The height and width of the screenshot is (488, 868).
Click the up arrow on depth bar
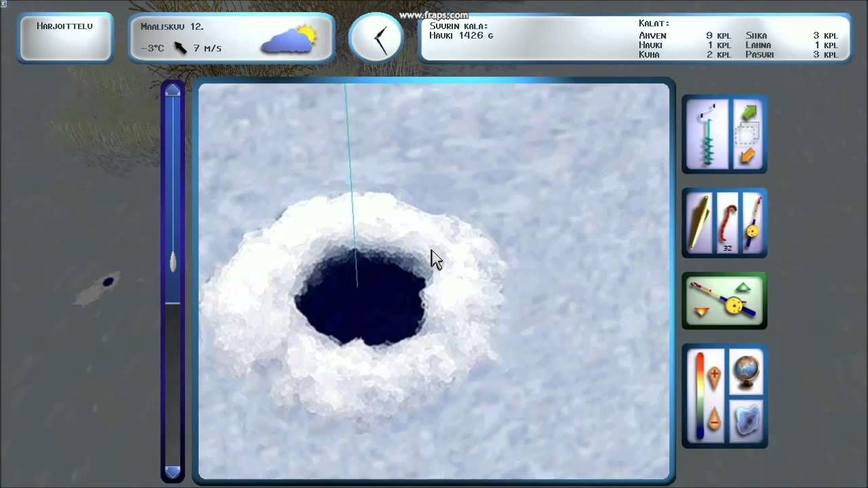tap(173, 90)
